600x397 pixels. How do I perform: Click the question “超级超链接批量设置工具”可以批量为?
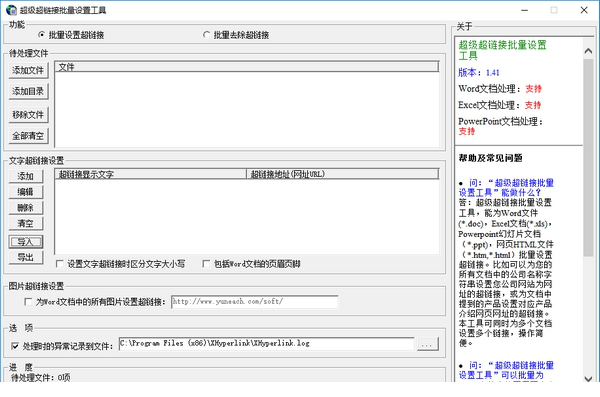[x=506, y=370]
